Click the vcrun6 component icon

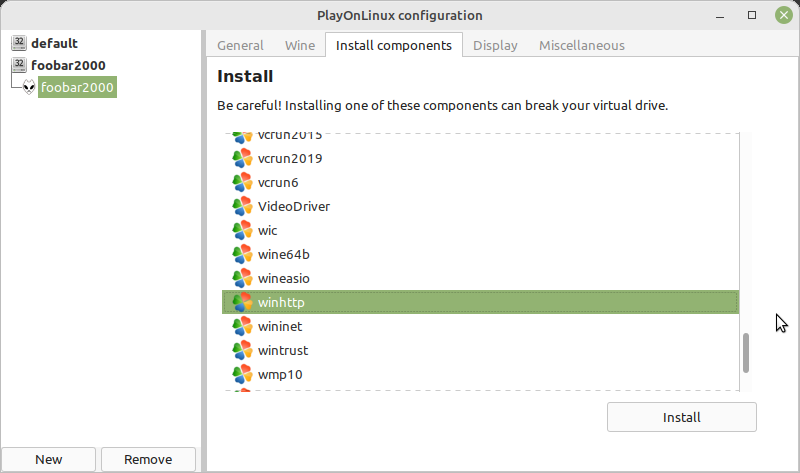[242, 182]
